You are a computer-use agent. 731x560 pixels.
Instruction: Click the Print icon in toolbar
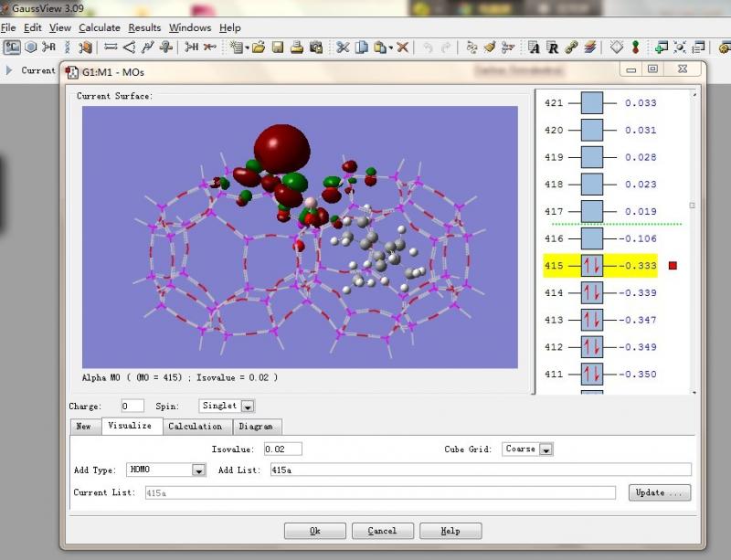tap(297, 47)
